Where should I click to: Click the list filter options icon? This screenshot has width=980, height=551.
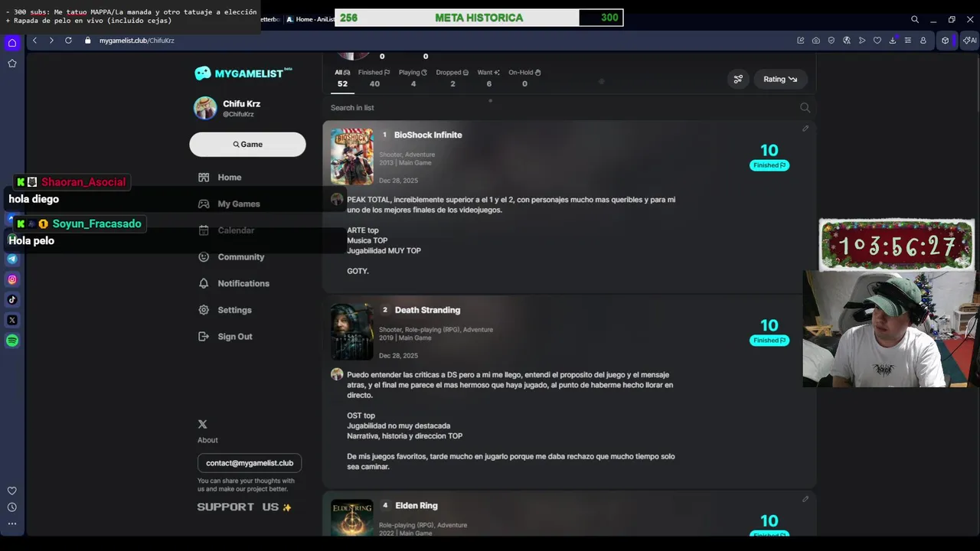[738, 79]
